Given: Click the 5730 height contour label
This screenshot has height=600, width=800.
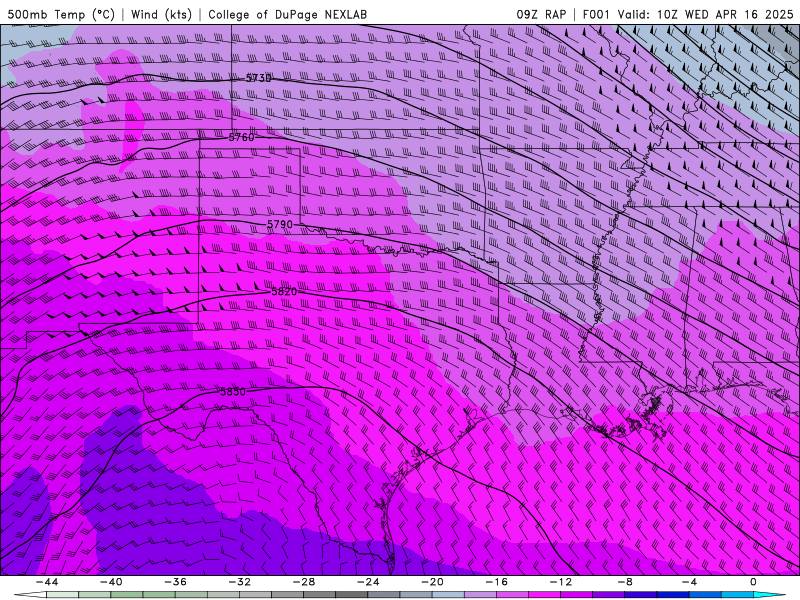Looking at the screenshot, I should tap(259, 78).
